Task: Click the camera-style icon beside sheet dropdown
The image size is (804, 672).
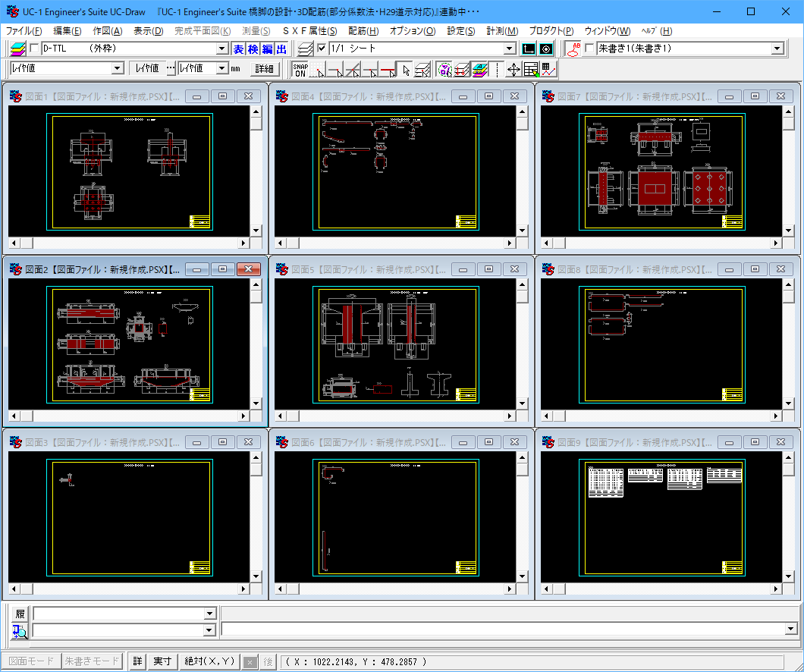Action: click(545, 49)
